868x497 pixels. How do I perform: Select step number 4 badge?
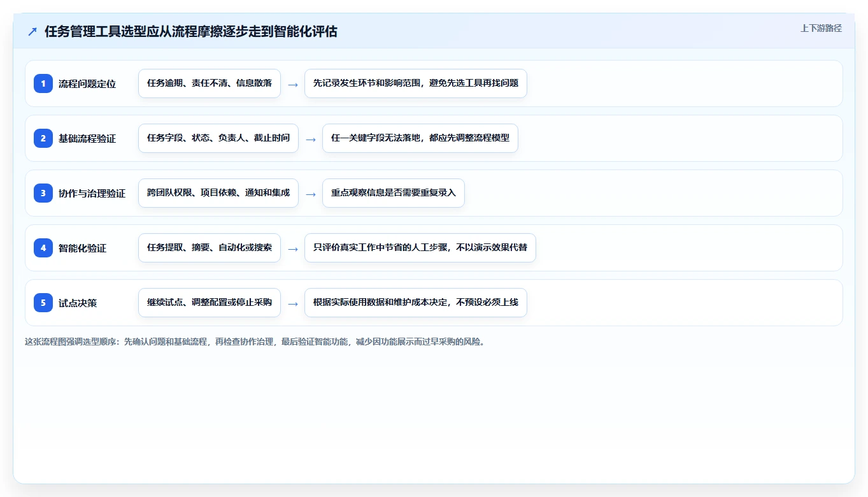click(x=43, y=248)
